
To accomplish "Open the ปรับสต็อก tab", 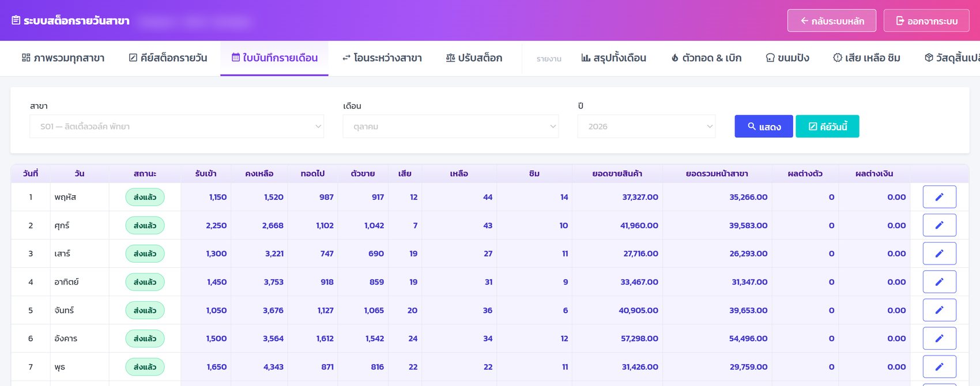I will [x=474, y=58].
